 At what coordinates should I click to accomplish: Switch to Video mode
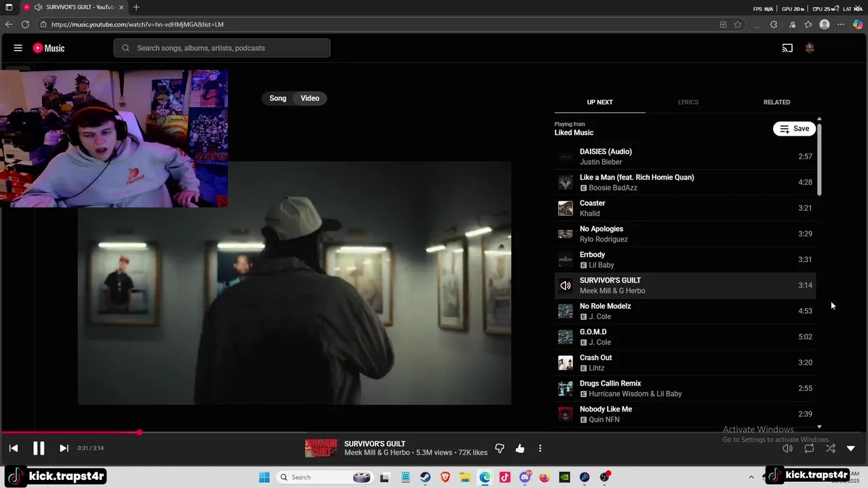(310, 98)
